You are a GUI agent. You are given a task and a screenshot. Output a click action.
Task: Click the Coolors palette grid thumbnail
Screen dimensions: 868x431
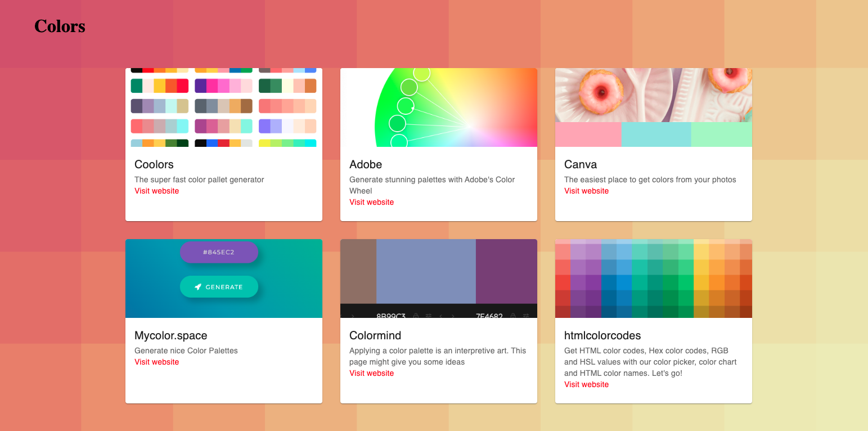click(224, 107)
